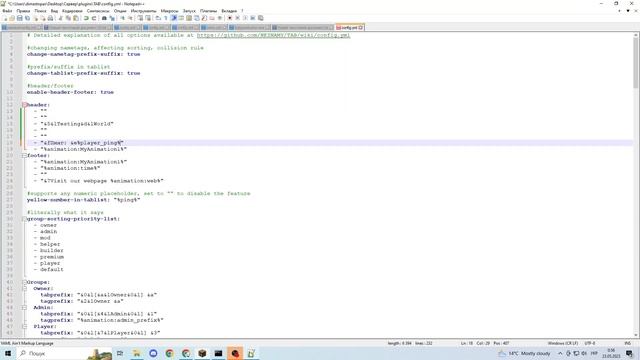Open the Replace dialog toolbar icon

[112, 18]
